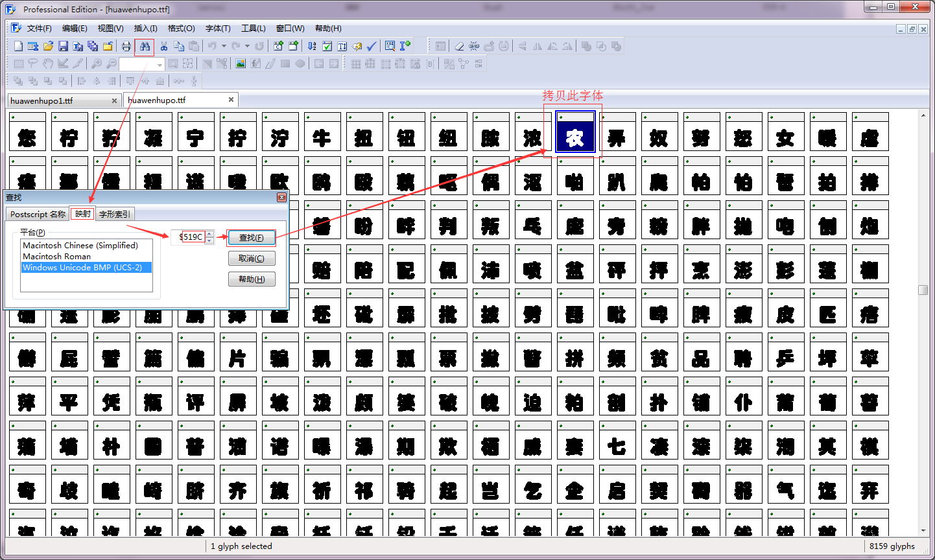Click the TI text metrics icon
935x560 pixels.
(342, 46)
